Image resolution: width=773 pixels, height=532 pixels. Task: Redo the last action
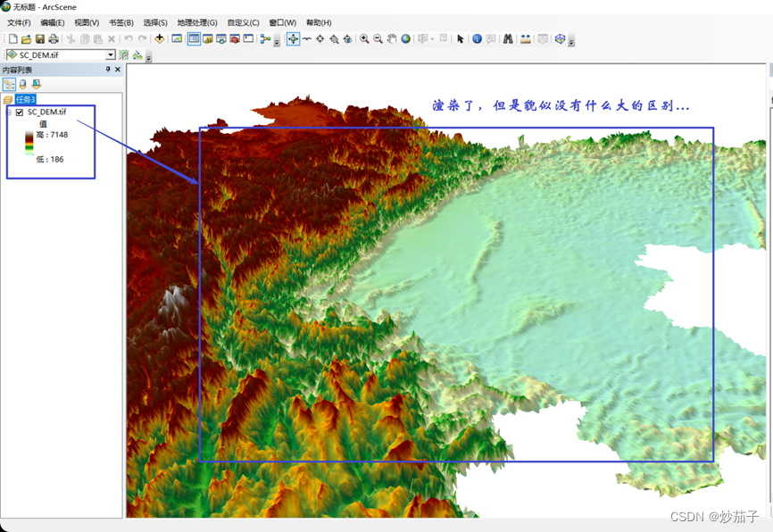point(143,39)
